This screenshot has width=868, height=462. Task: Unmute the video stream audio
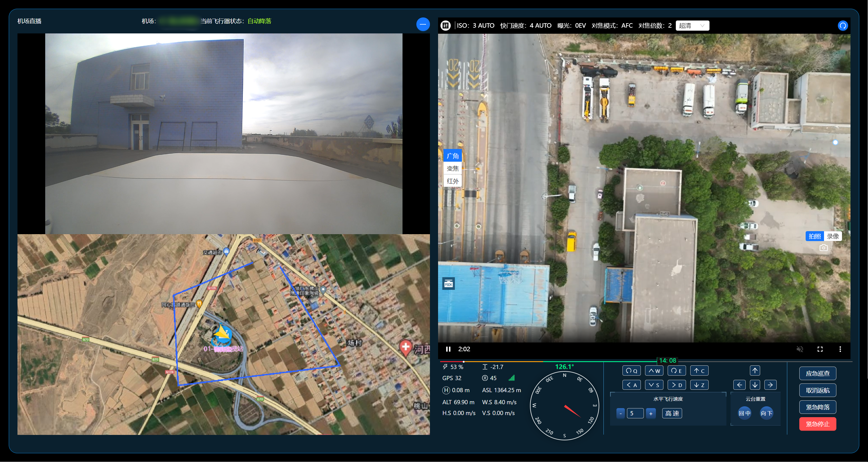pos(800,349)
